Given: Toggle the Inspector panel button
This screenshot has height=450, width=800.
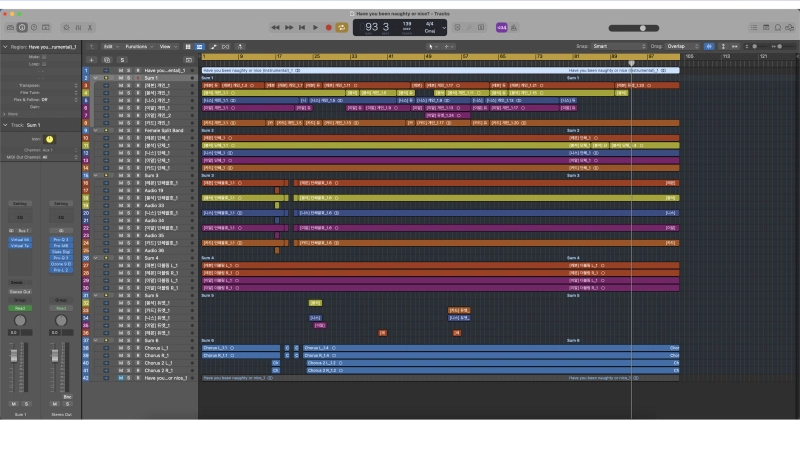Looking at the screenshot, I should point(22,28).
